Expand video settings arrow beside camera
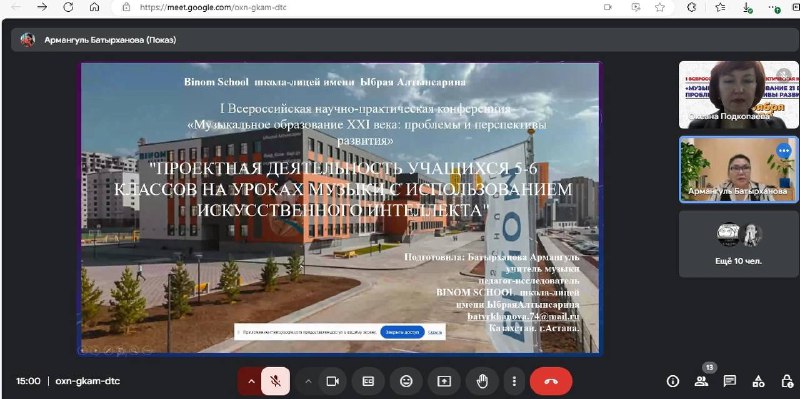800x399 pixels. [x=308, y=381]
